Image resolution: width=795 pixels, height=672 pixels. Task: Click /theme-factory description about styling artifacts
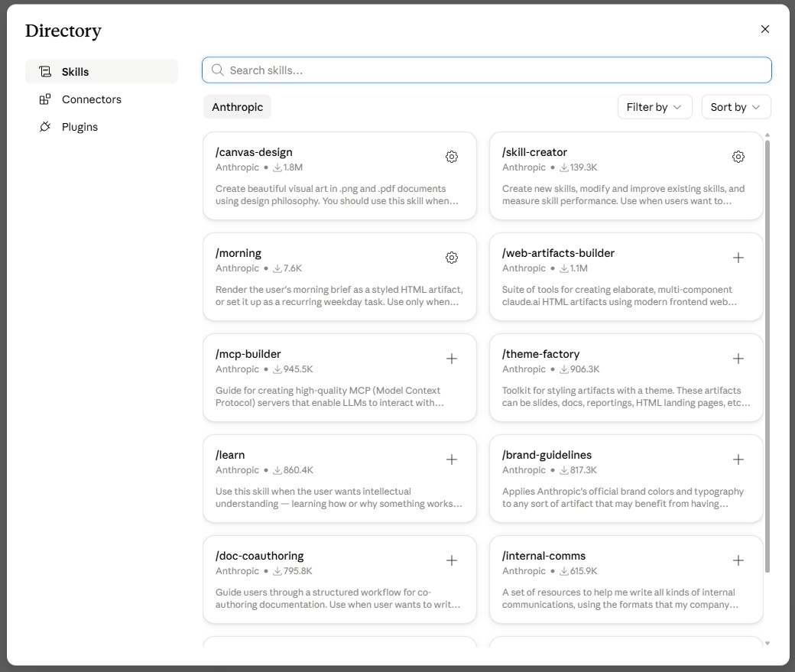(626, 397)
